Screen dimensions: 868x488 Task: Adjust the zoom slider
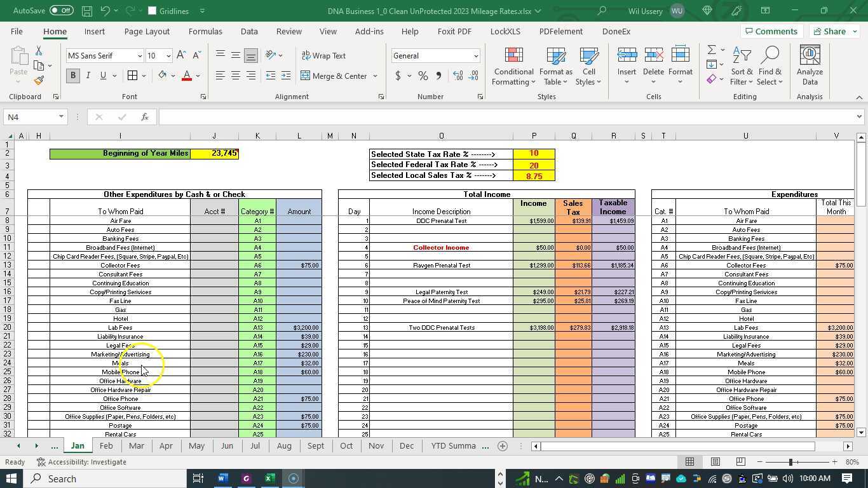point(792,462)
